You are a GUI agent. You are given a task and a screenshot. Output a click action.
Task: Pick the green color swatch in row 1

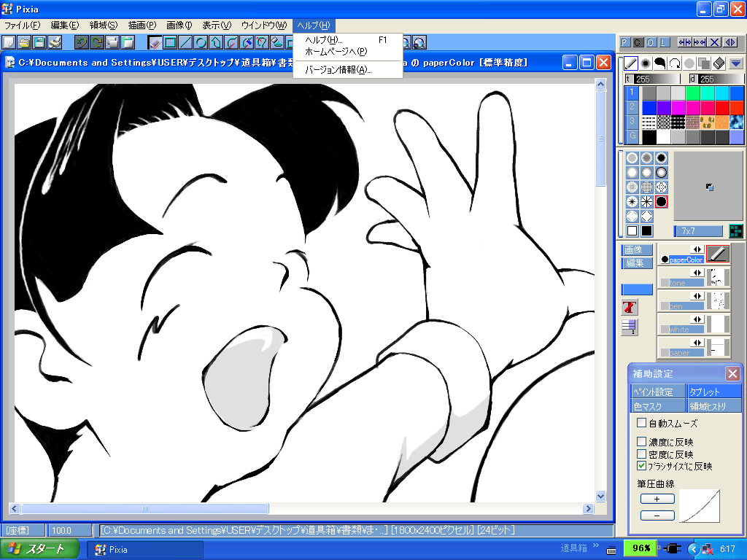(x=693, y=93)
